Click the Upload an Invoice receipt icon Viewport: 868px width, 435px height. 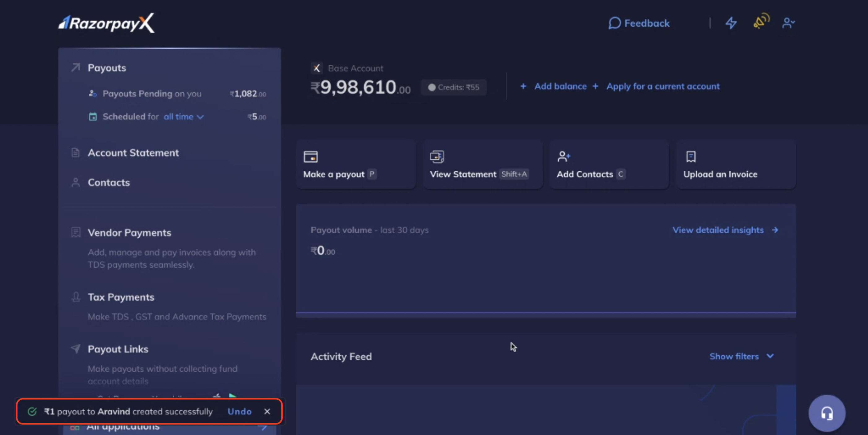click(691, 157)
